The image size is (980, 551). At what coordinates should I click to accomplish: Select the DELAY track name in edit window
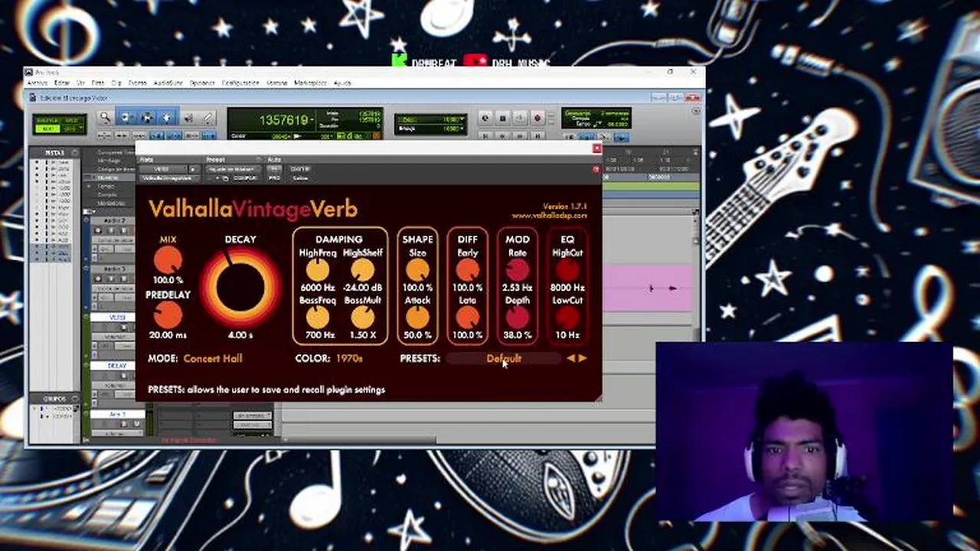tap(117, 366)
